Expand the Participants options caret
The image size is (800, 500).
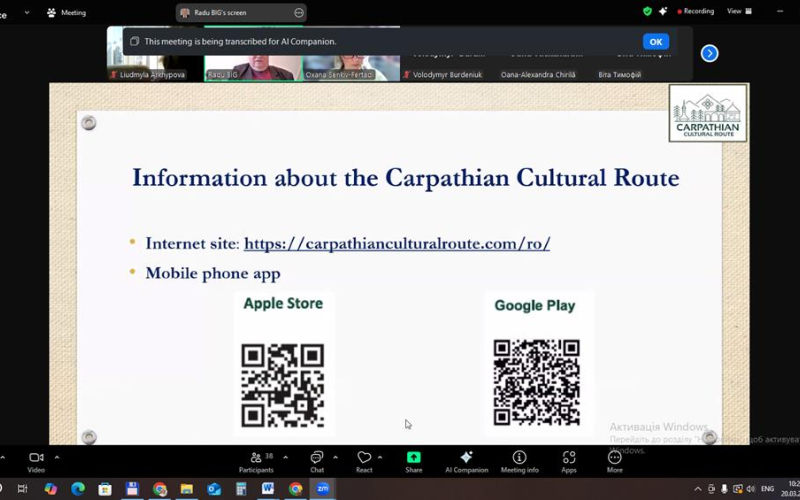[x=285, y=457]
